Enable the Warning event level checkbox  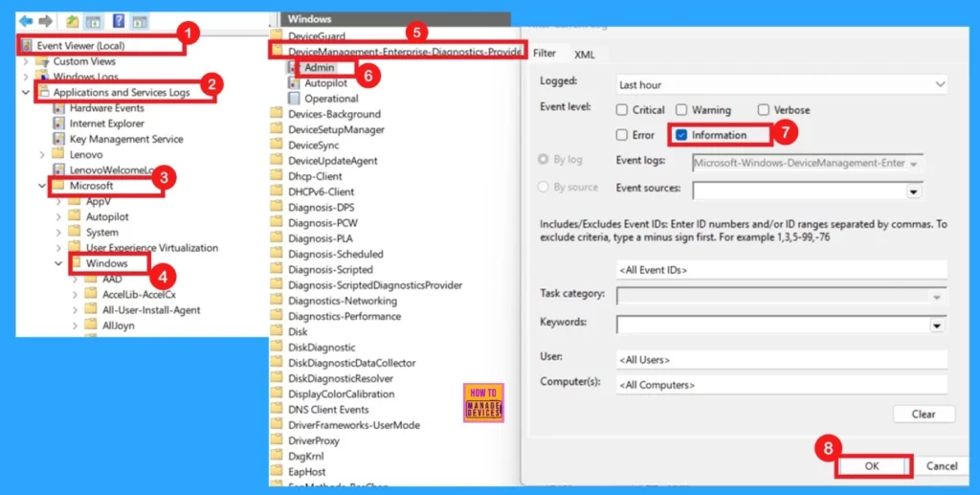681,110
